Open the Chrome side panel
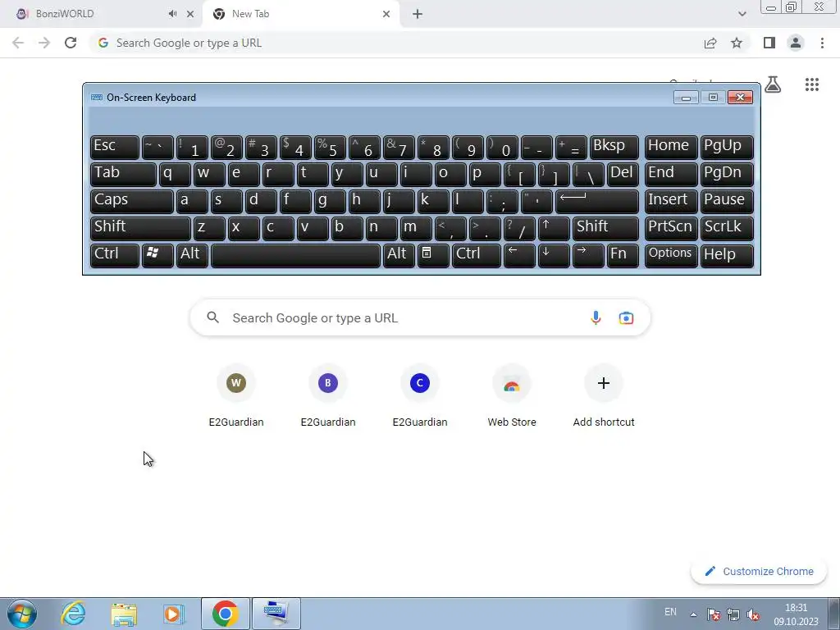This screenshot has height=630, width=840. pyautogui.click(x=769, y=43)
